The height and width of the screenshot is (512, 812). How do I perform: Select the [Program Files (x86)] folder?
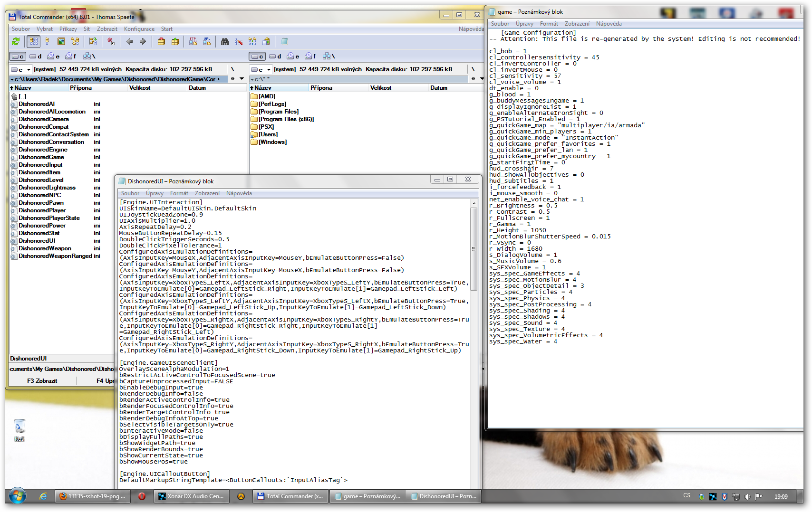coord(282,119)
